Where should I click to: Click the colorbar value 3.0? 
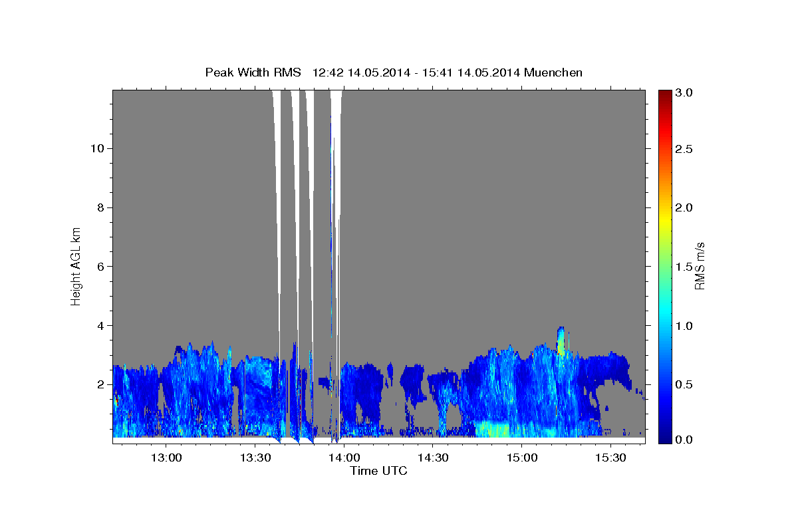click(x=684, y=93)
